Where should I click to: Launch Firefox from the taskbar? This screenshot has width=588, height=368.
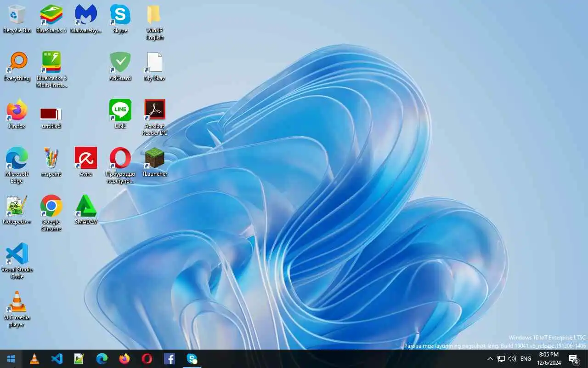click(x=124, y=359)
